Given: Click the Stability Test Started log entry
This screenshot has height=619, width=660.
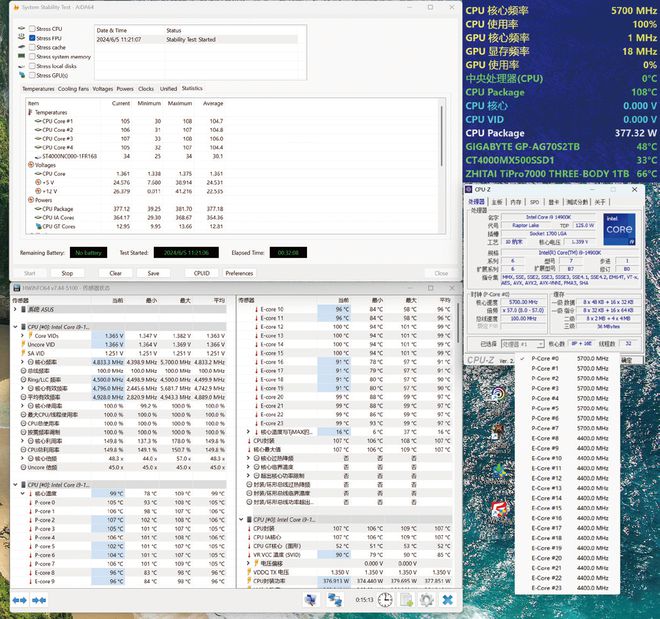Looking at the screenshot, I should (196, 40).
